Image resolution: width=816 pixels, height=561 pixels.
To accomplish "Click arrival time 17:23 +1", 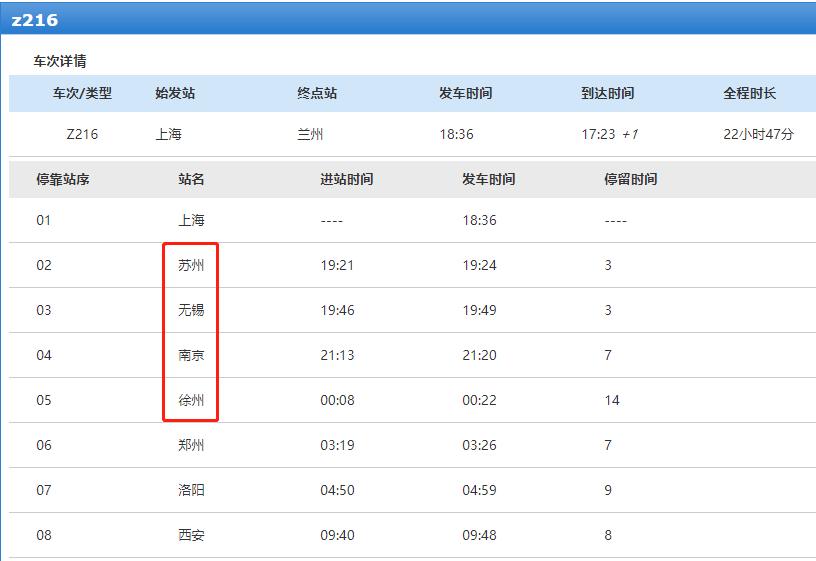I will 610,134.
